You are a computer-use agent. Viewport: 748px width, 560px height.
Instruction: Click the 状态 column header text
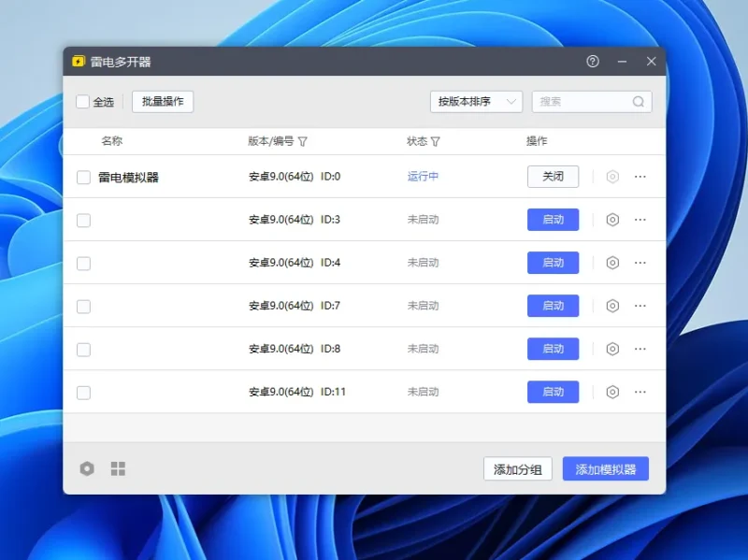point(417,141)
